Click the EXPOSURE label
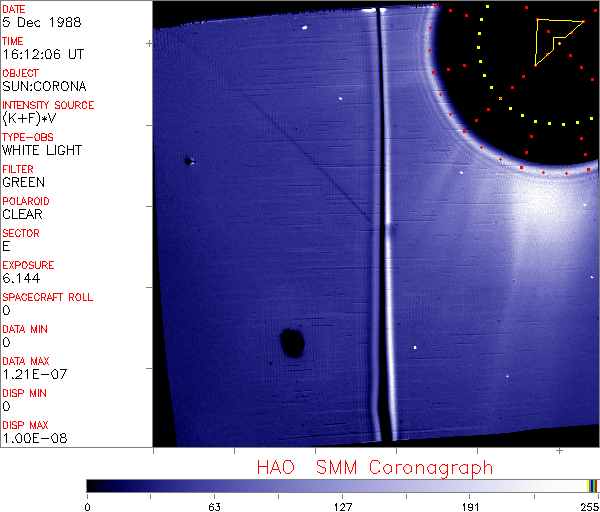Screen dimensions: 600x512 pyautogui.click(x=28, y=265)
